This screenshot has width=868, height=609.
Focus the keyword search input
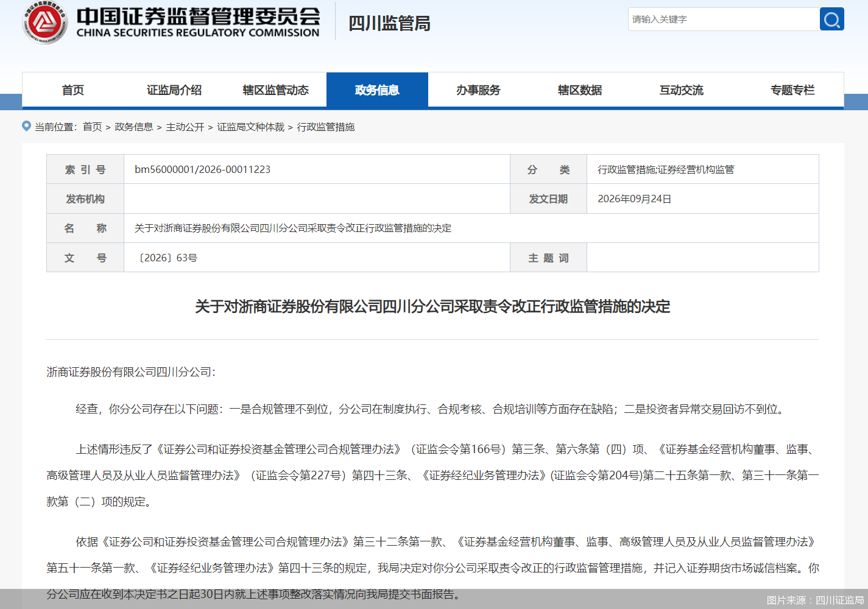click(x=724, y=19)
